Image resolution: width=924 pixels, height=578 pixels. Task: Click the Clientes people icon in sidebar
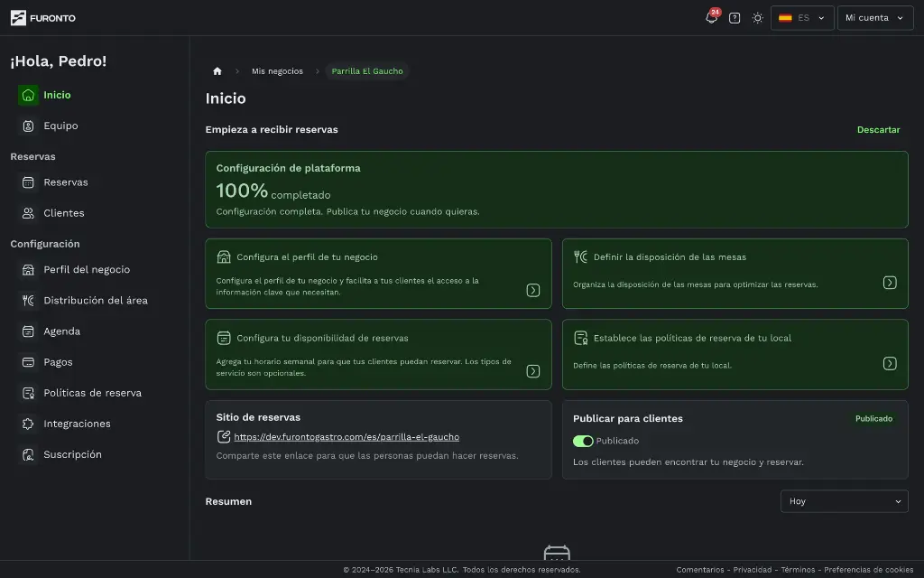(28, 213)
